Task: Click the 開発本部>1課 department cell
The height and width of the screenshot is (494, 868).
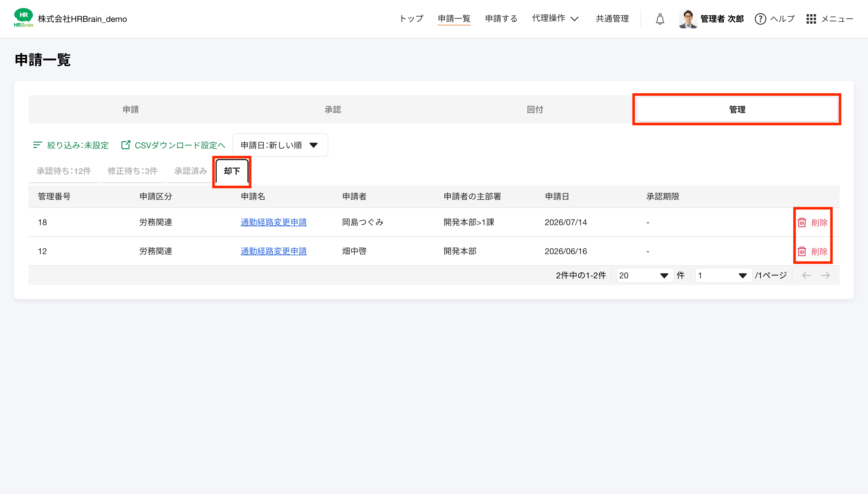Action: click(469, 222)
